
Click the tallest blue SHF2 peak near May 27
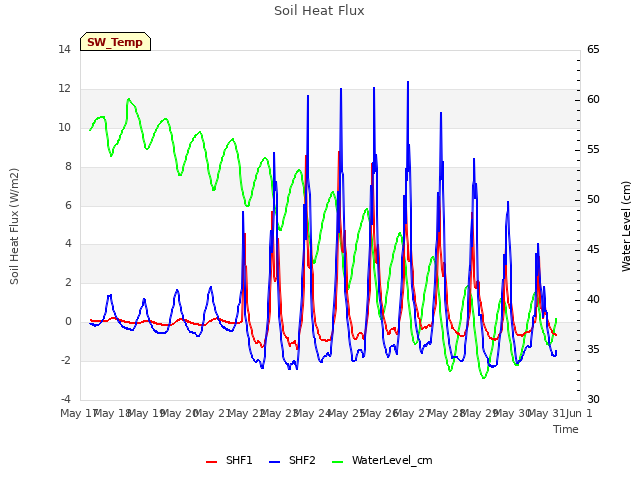(x=408, y=82)
